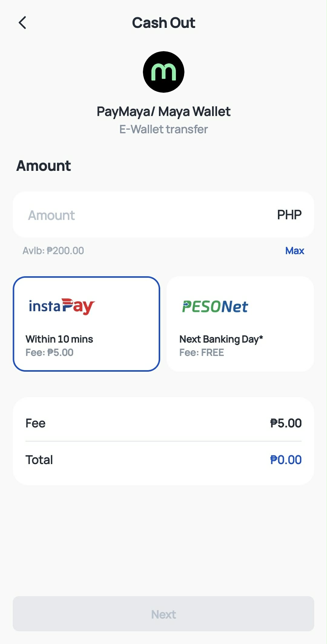Click the PESONet logo
The height and width of the screenshot is (644, 327).
click(x=215, y=307)
